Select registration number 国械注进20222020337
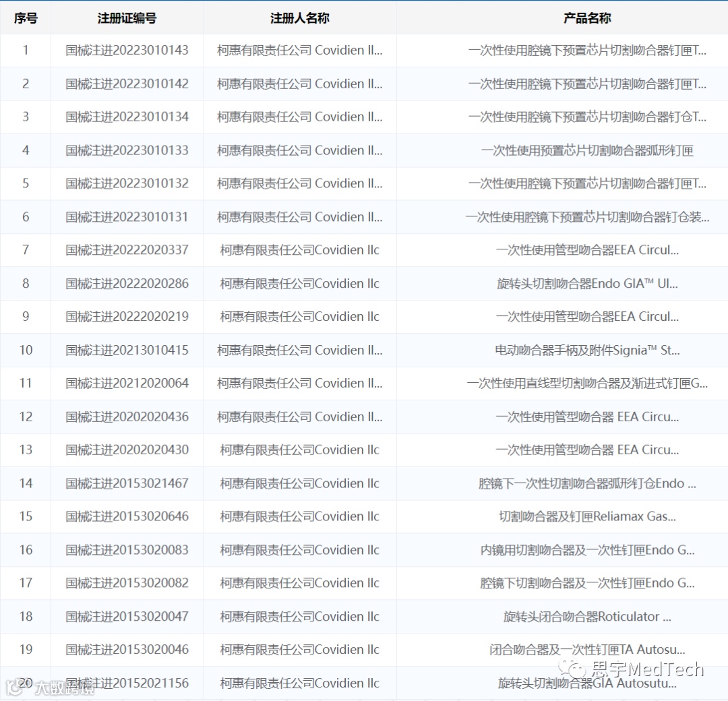 coord(127,250)
